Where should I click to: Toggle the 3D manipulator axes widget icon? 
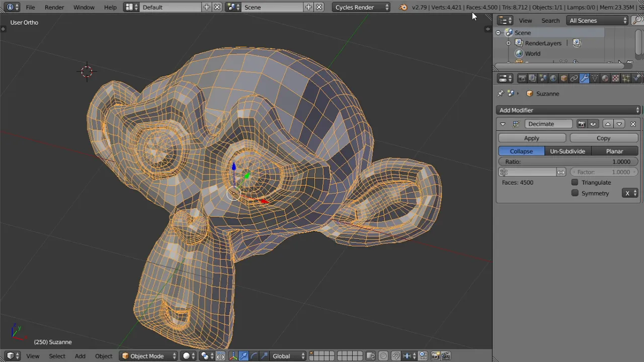click(x=233, y=356)
